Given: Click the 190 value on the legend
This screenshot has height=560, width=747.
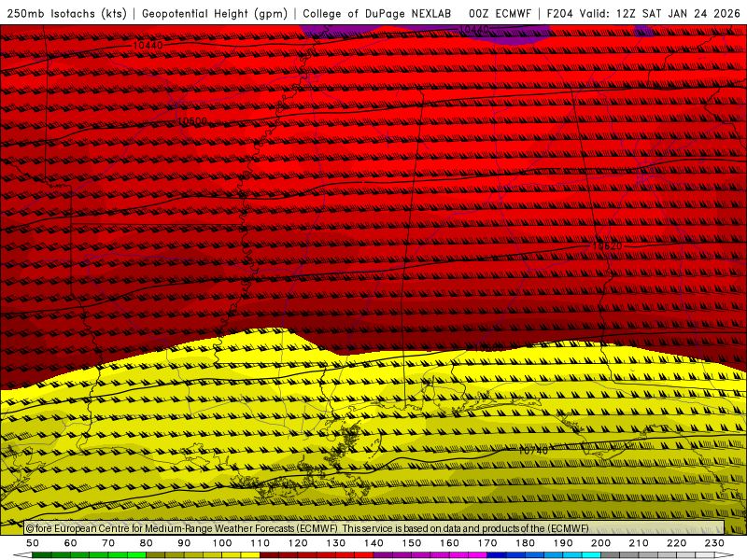Looking at the screenshot, I should coord(563,543).
